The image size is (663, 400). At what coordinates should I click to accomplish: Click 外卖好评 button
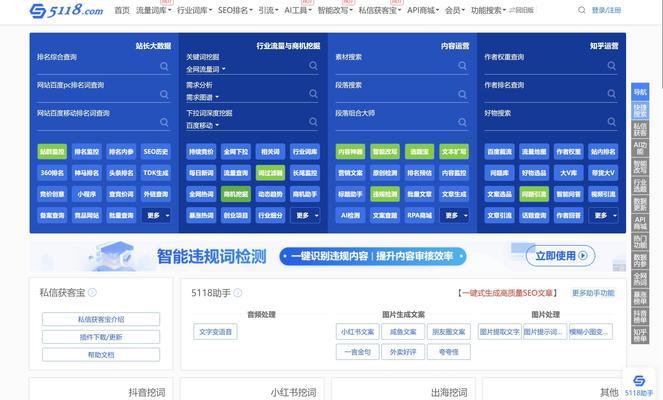click(403, 352)
